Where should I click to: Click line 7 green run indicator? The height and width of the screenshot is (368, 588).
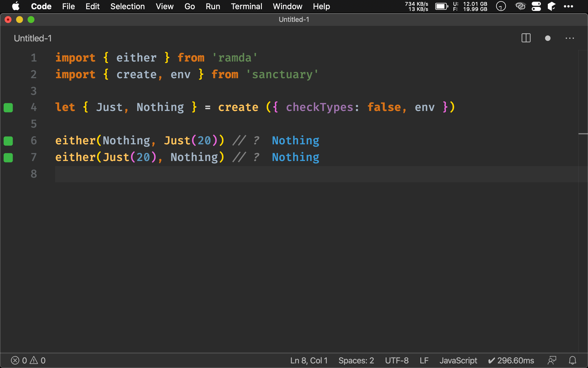point(8,157)
